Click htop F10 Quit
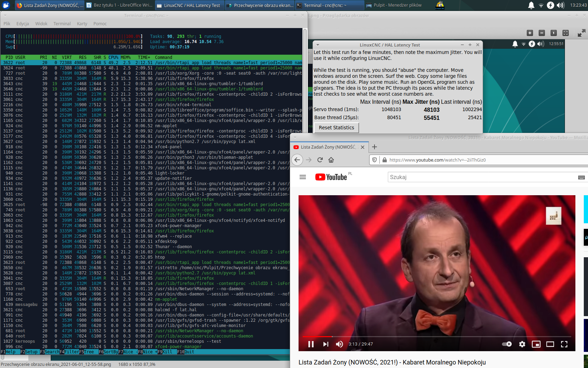Image resolution: width=588 pixels, height=368 pixels. pos(185,352)
